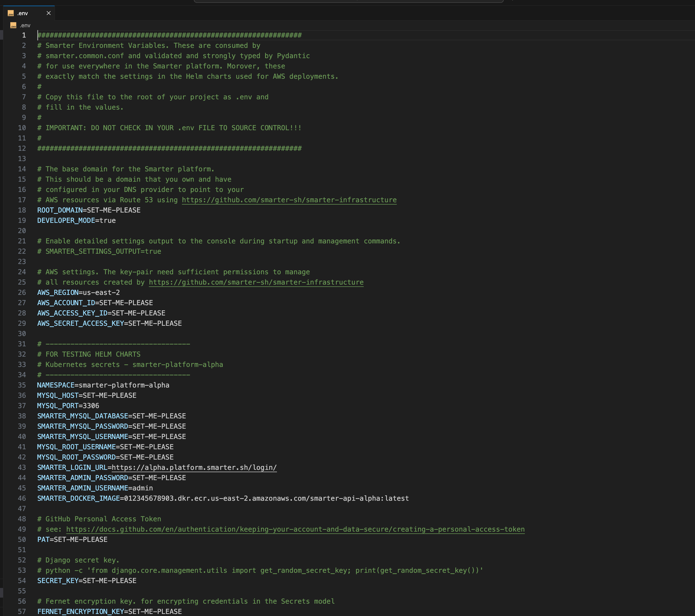
Task: Place cursor on ROOT_DOMAIN=SET-ME-PLEASE
Action: [89, 210]
